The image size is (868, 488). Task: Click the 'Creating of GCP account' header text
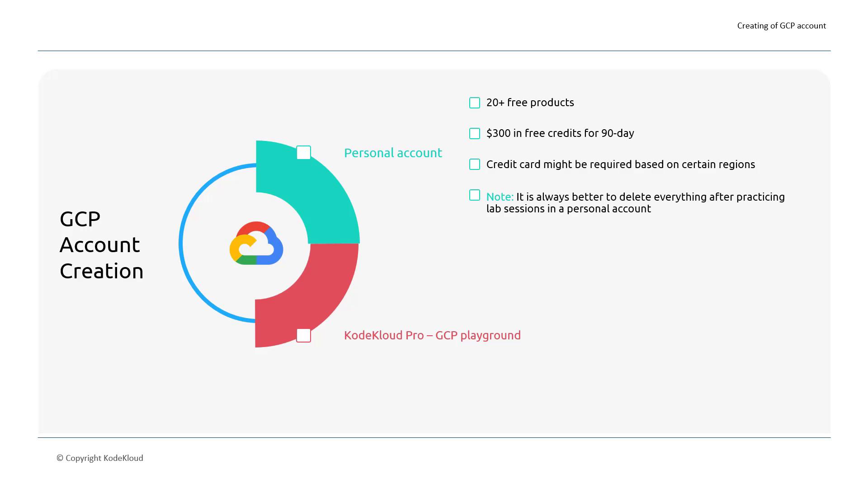point(781,26)
